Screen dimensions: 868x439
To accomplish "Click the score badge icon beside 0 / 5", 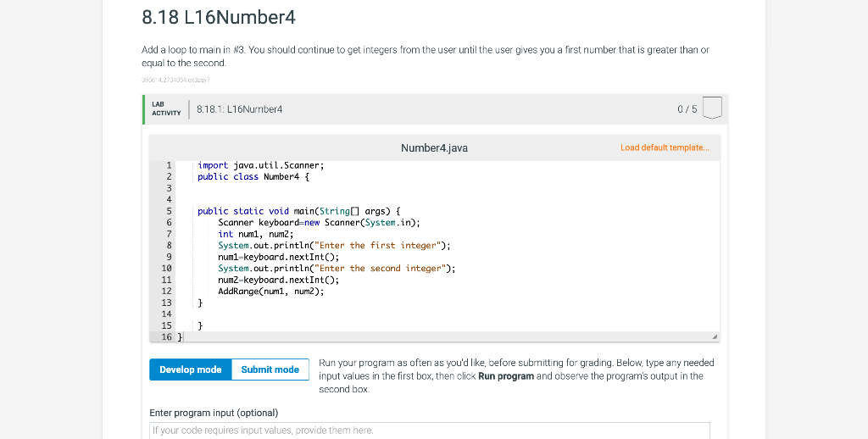I will [712, 108].
